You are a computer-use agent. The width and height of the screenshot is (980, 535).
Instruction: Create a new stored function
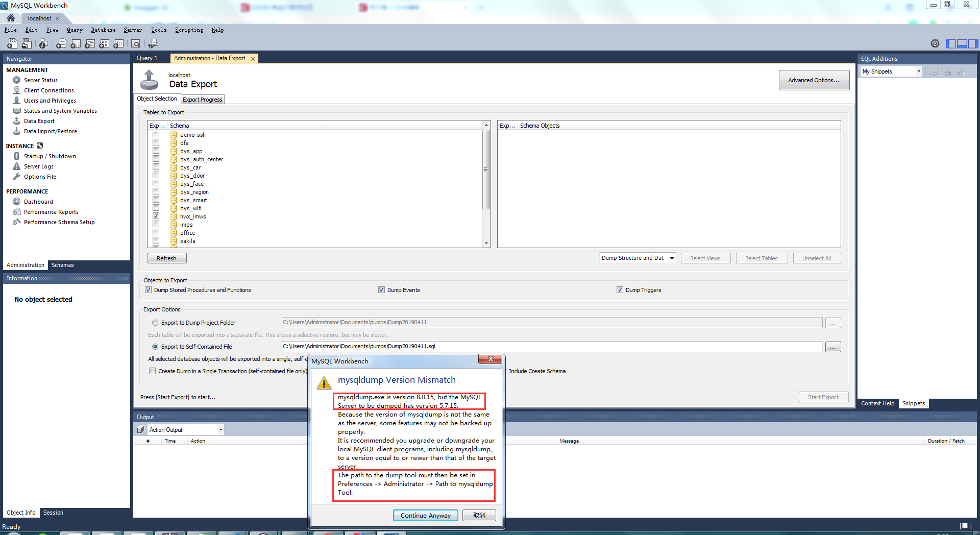118,44
